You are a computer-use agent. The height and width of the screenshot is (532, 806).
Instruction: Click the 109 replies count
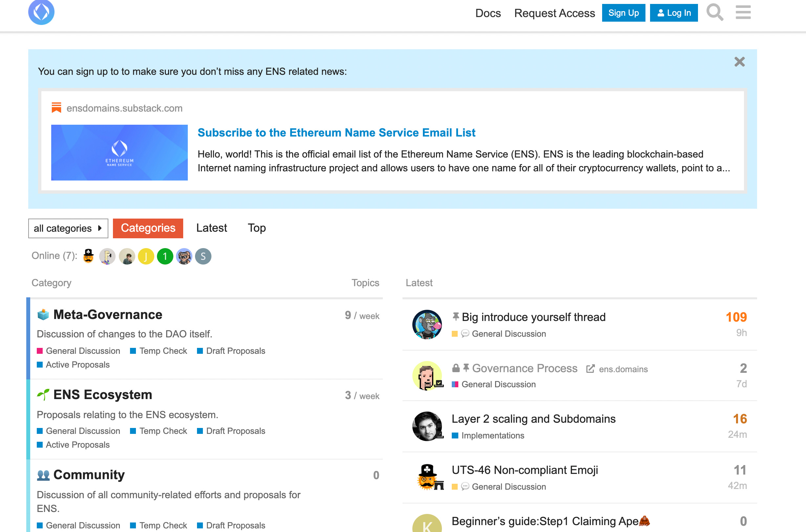point(736,317)
